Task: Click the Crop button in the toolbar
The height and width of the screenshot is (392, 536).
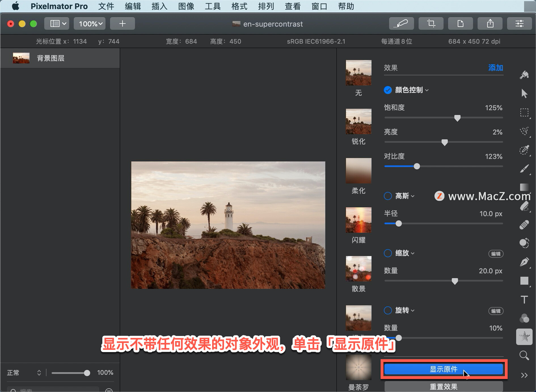Action: pyautogui.click(x=431, y=24)
